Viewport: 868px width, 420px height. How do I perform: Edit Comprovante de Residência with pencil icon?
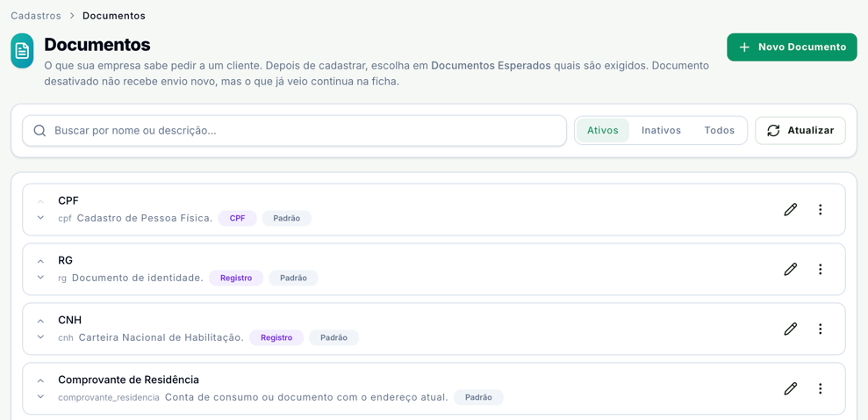pos(791,389)
